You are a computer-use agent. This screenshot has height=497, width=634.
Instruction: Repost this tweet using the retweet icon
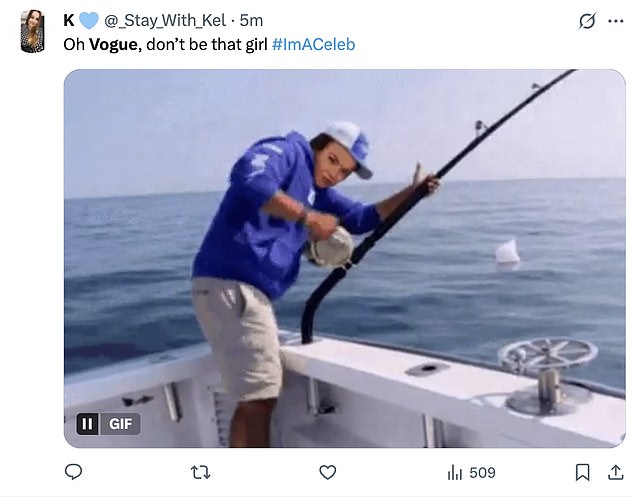(x=200, y=472)
